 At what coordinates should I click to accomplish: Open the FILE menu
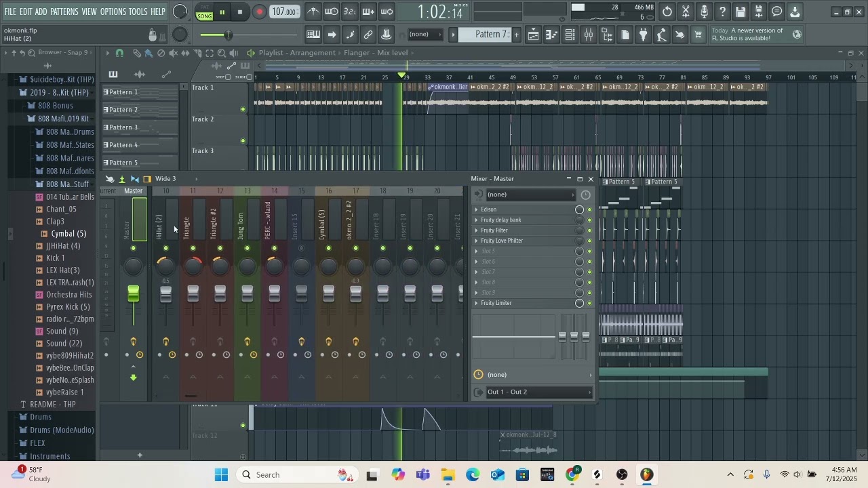10,12
